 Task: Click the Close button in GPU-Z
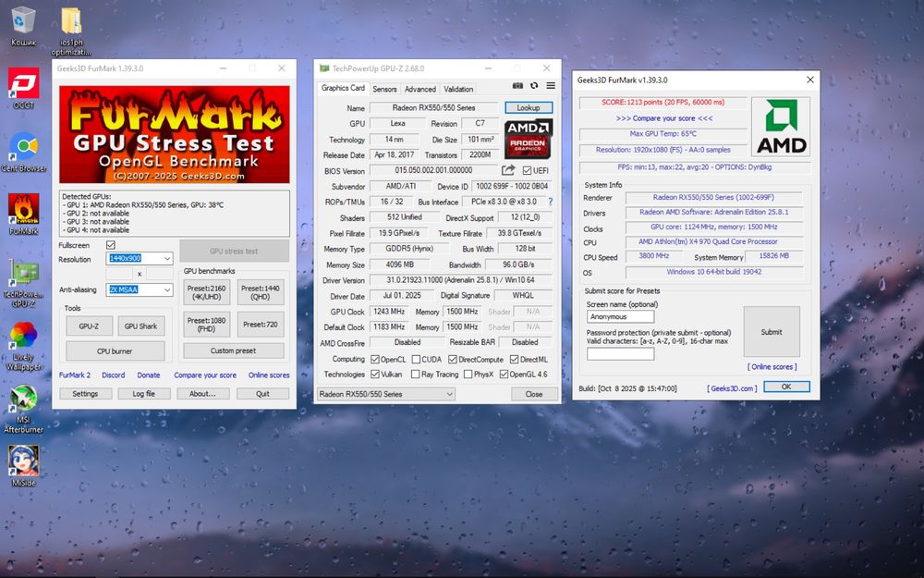coord(534,394)
